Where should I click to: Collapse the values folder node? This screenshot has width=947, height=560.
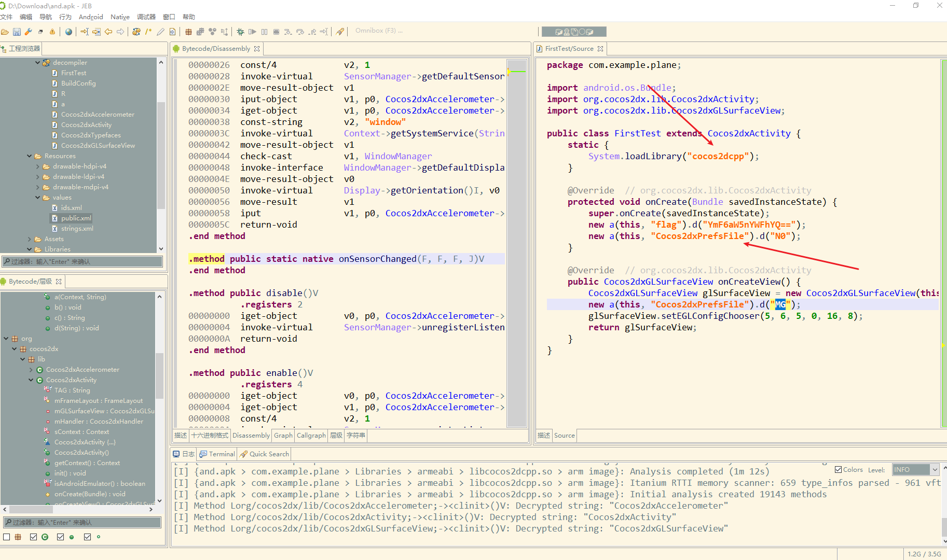click(x=37, y=198)
